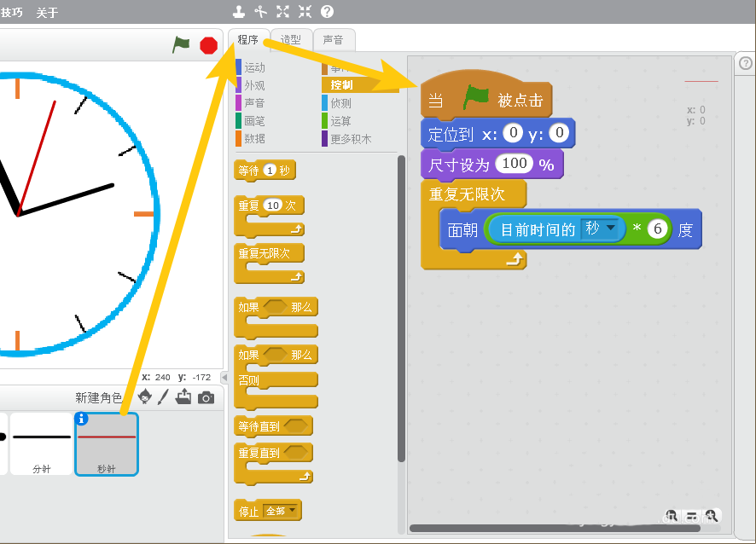Select the Delete scissors tool
The image size is (756, 544).
click(x=261, y=12)
